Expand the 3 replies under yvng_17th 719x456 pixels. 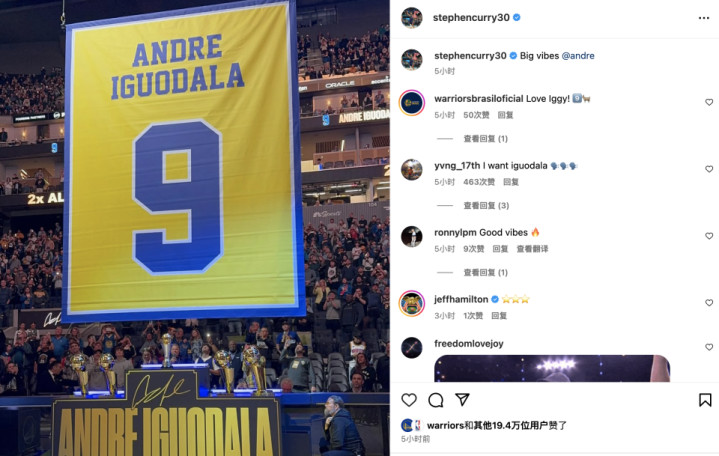point(486,206)
